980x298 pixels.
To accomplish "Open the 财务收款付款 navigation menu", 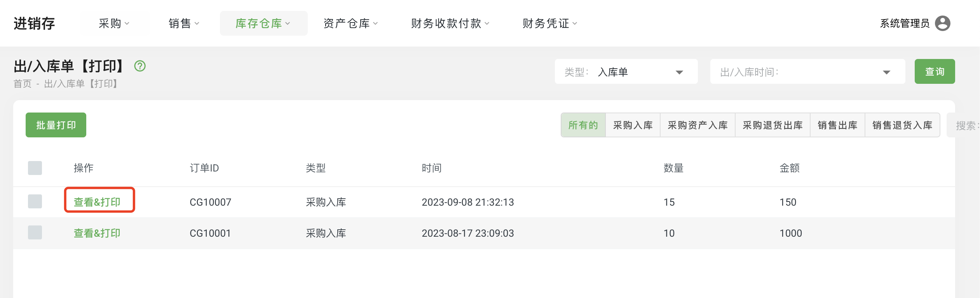I will (450, 23).
